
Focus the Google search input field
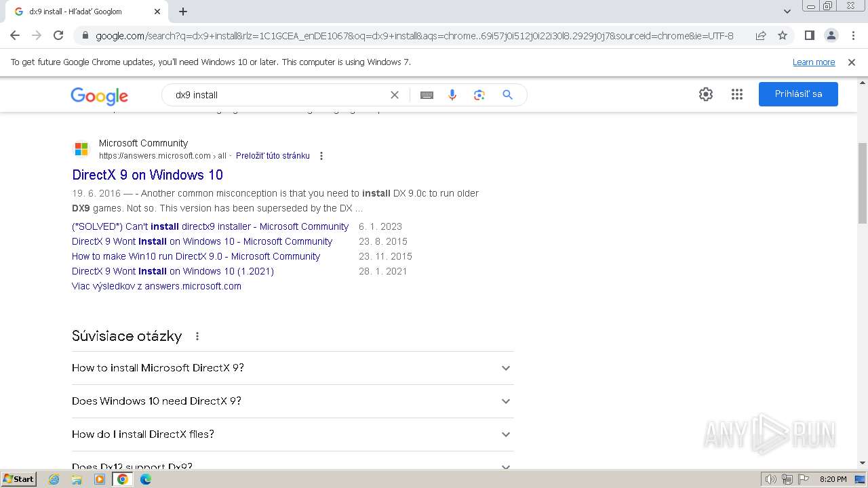click(278, 95)
